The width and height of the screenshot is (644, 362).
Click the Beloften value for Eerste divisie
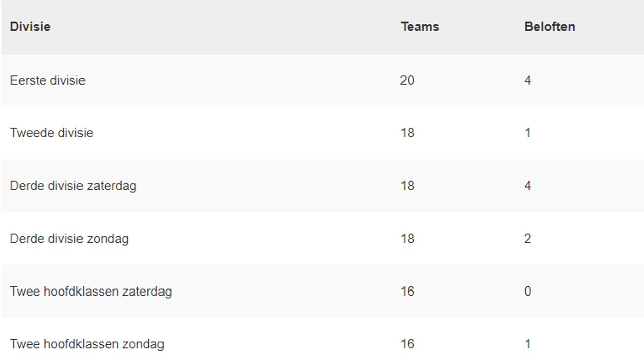coord(527,80)
